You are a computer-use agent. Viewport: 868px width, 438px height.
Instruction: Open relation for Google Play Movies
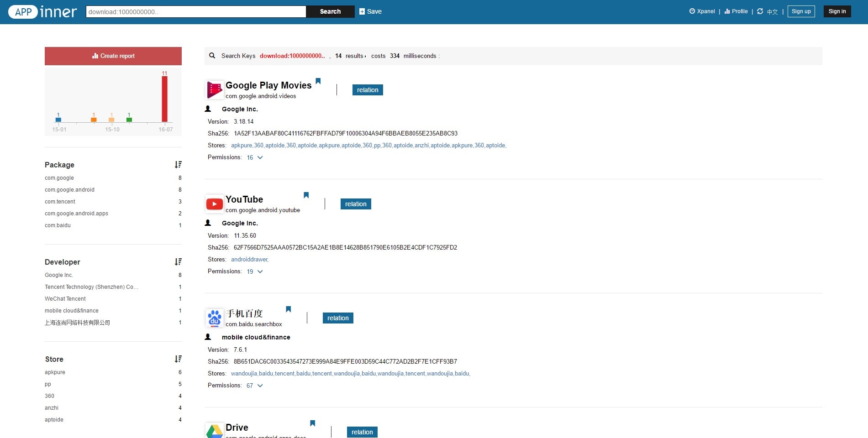click(x=368, y=90)
